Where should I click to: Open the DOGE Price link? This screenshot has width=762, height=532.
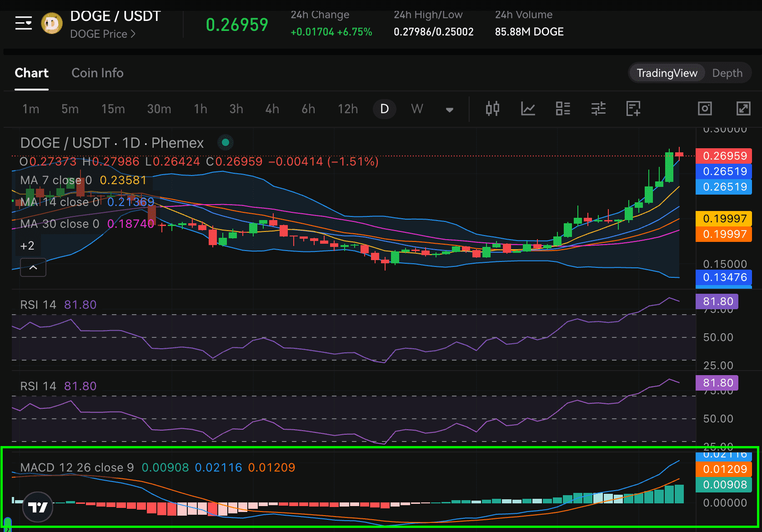pos(103,34)
